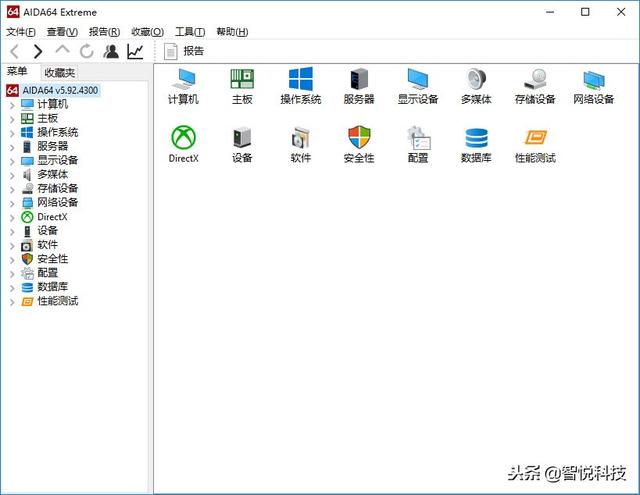Expand the 软件 tree node chevron
640x495 pixels.
[x=12, y=246]
